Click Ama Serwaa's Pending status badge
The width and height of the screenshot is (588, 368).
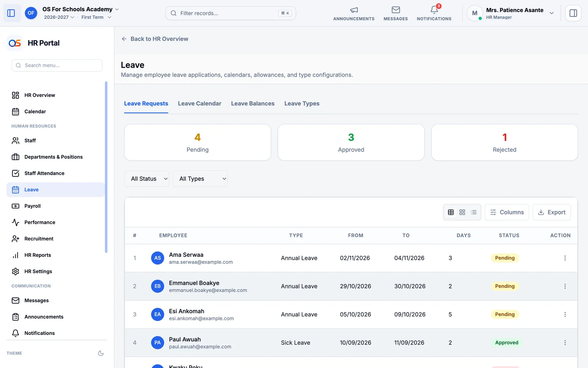coord(505,258)
